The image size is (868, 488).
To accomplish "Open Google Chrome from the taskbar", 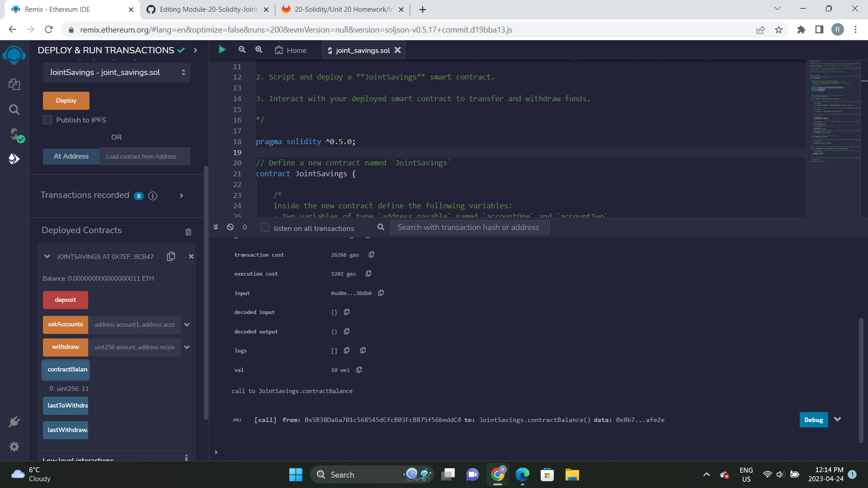I will [498, 474].
